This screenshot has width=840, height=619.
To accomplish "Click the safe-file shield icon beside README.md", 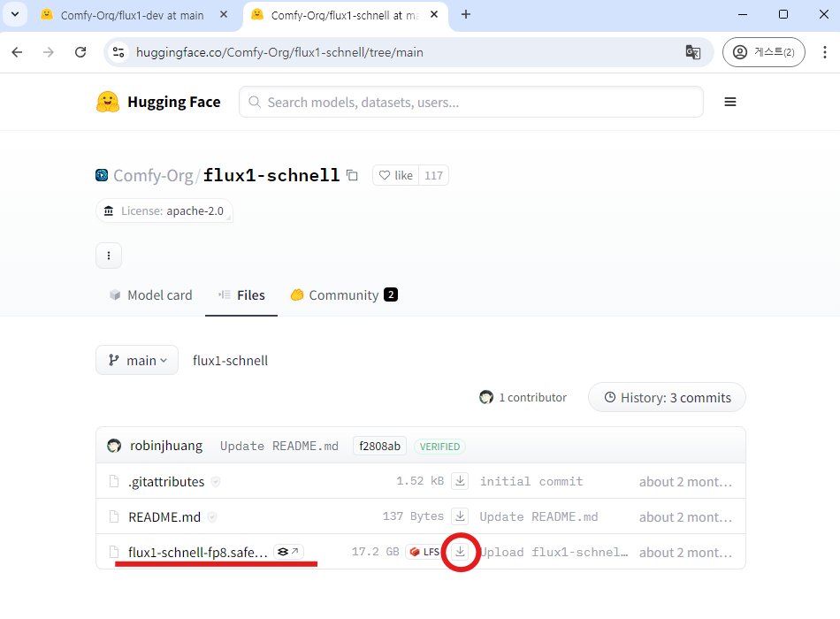I will (212, 516).
